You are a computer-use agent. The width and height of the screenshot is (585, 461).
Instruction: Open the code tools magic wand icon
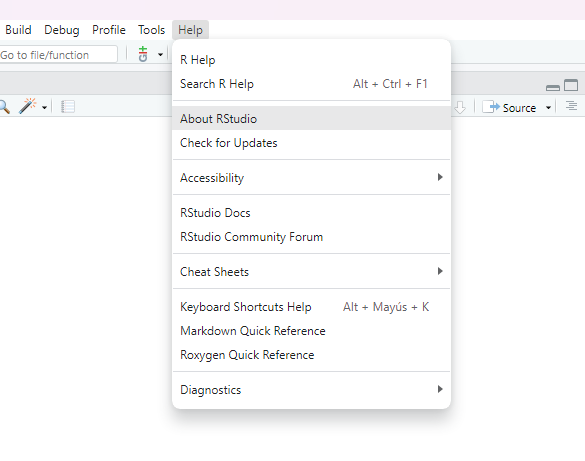click(x=28, y=106)
